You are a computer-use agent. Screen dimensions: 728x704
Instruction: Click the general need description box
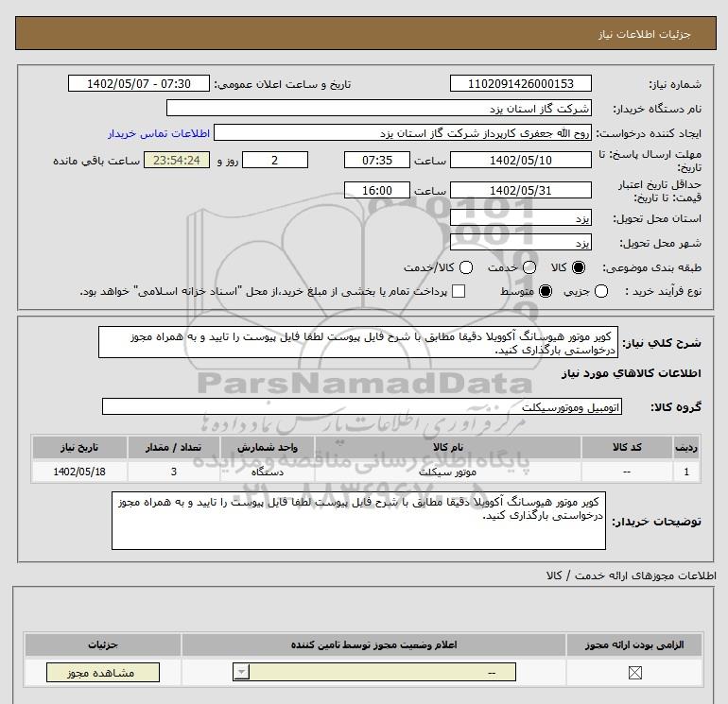(x=358, y=342)
